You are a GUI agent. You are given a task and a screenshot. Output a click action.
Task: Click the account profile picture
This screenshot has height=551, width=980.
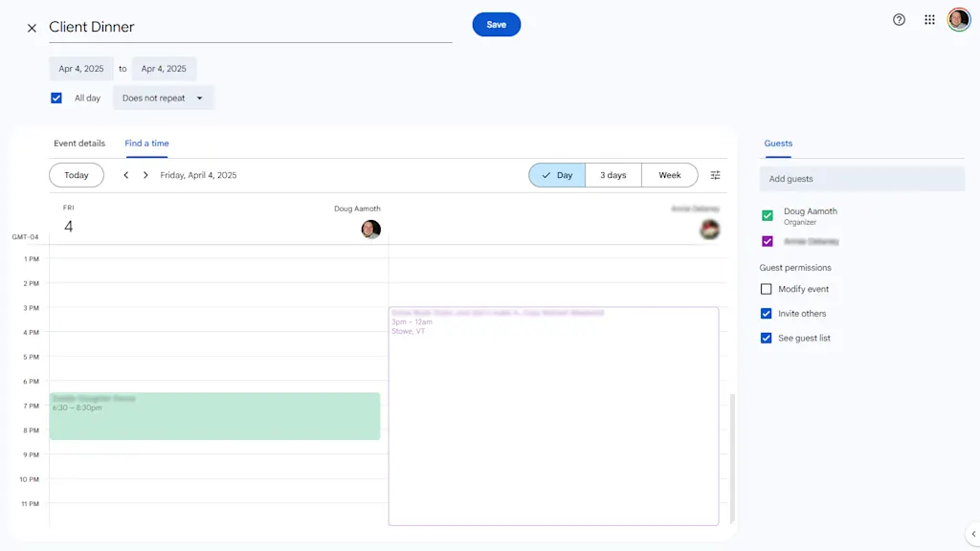958,20
